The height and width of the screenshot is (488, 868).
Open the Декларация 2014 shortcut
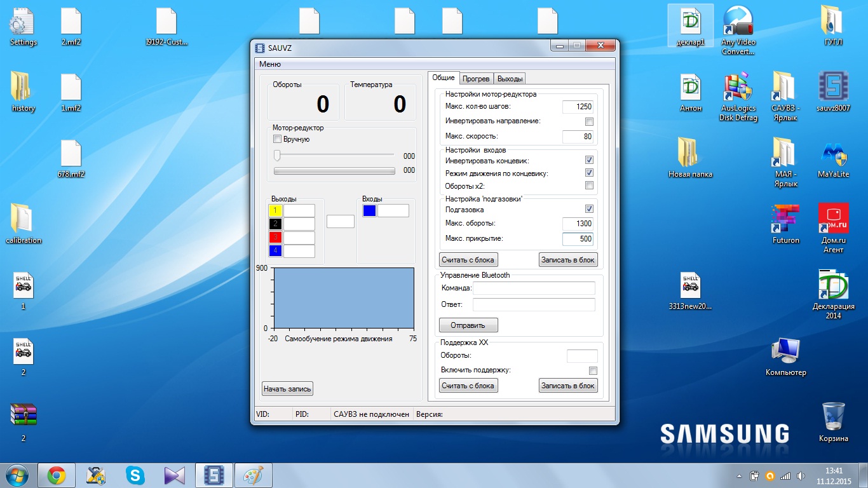[833, 295]
